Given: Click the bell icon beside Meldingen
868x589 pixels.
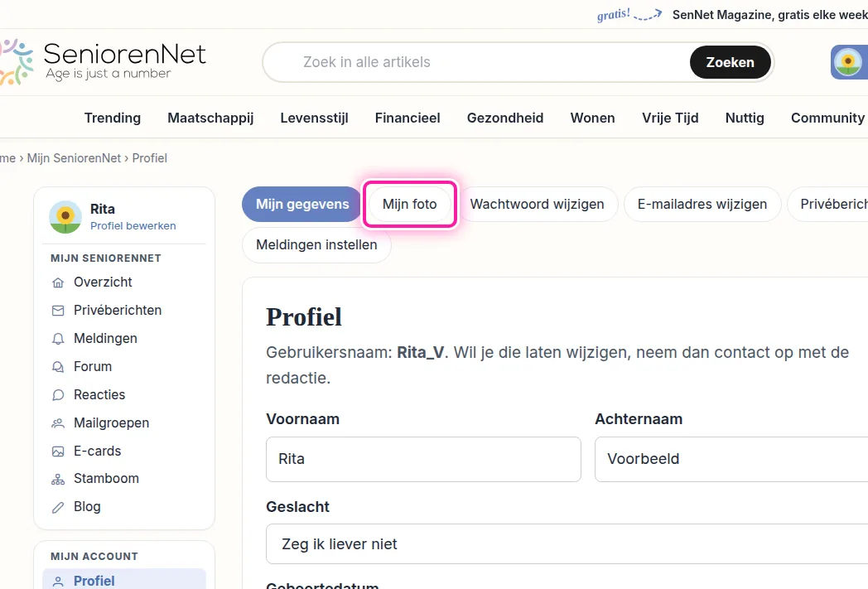Looking at the screenshot, I should point(58,339).
